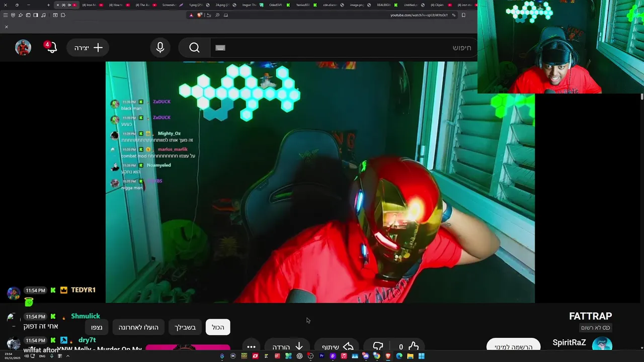The height and width of the screenshot is (362, 644).
Task: Open Brave browser from the taskbar
Action: click(x=388, y=356)
